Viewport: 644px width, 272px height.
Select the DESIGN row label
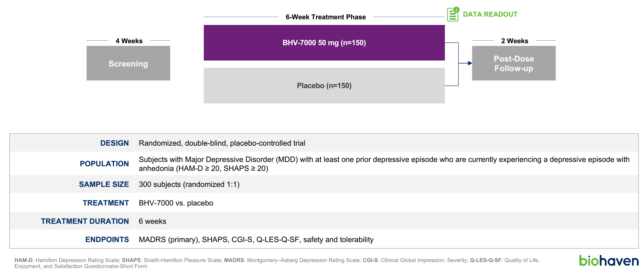click(x=114, y=143)
